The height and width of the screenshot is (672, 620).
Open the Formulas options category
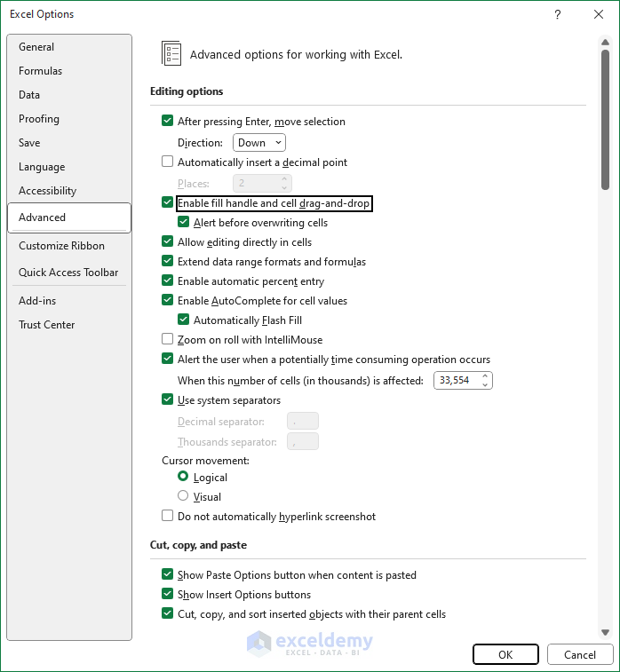(41, 71)
